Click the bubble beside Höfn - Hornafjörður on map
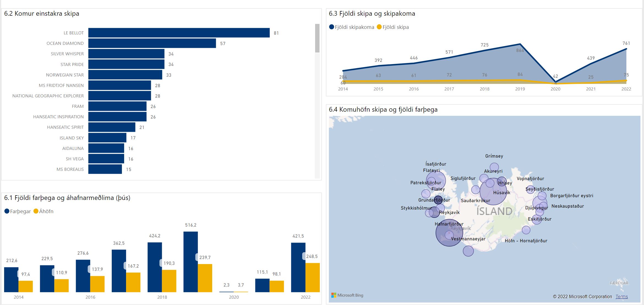This screenshot has width=644, height=305. (526, 230)
